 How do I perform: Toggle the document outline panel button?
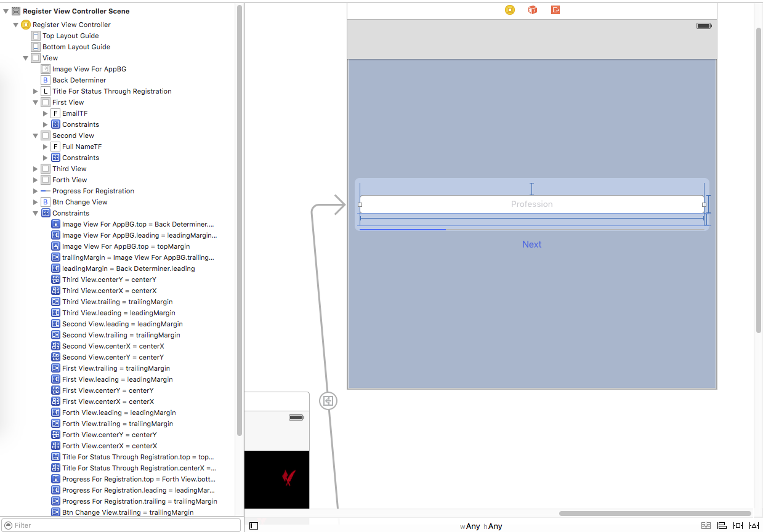tap(254, 526)
